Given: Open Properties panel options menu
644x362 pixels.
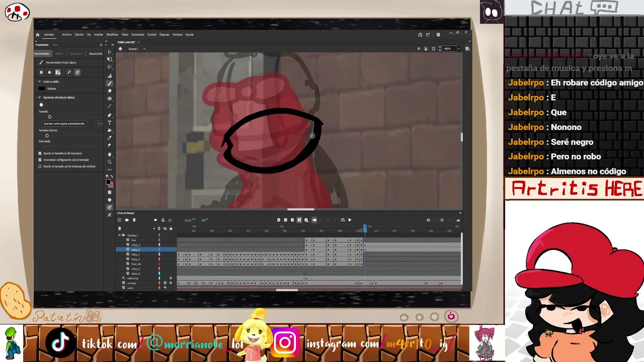Looking at the screenshot, I should pos(101,45).
